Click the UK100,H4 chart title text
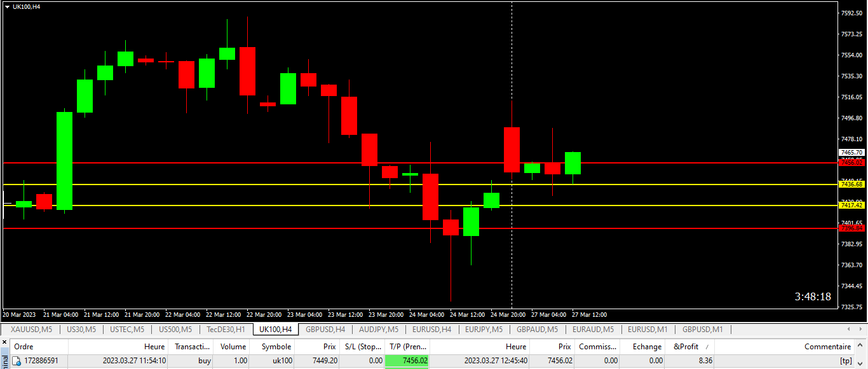868x369 pixels. 27,6
